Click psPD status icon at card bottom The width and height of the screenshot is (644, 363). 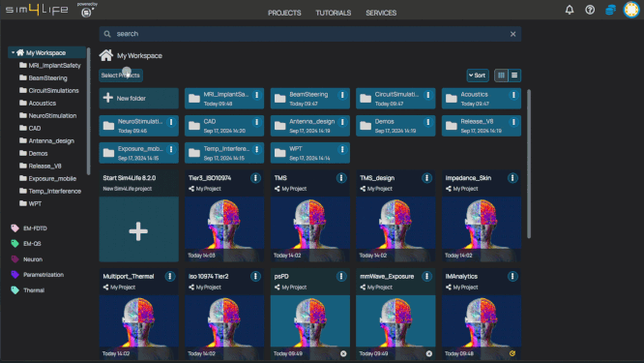(343, 353)
